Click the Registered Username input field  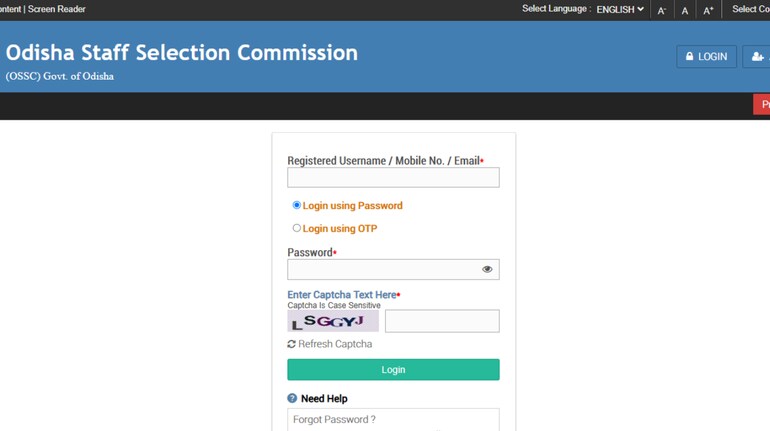point(393,178)
